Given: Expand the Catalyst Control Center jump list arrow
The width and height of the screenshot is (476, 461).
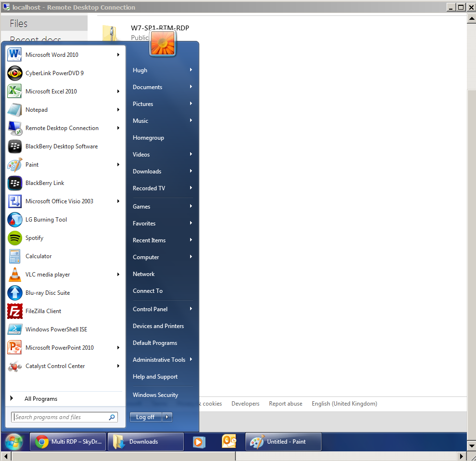Looking at the screenshot, I should pos(118,366).
